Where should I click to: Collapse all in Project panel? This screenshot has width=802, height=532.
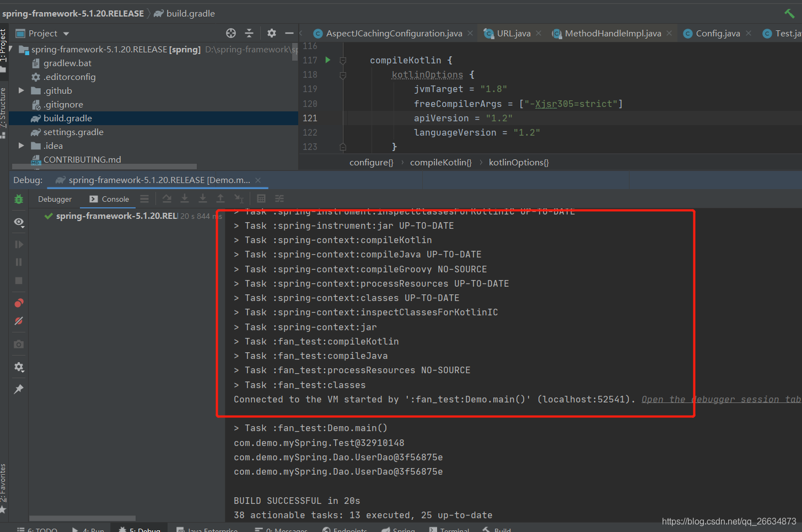pyautogui.click(x=249, y=33)
